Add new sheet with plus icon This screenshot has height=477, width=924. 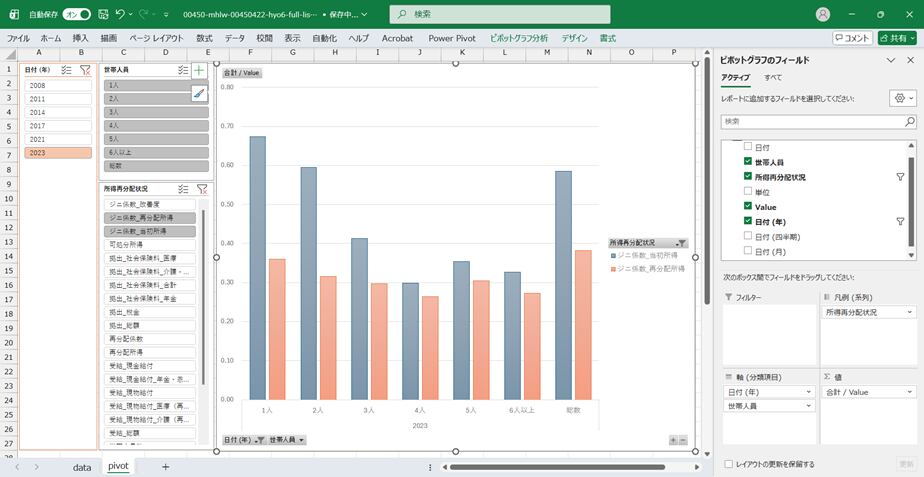click(166, 466)
